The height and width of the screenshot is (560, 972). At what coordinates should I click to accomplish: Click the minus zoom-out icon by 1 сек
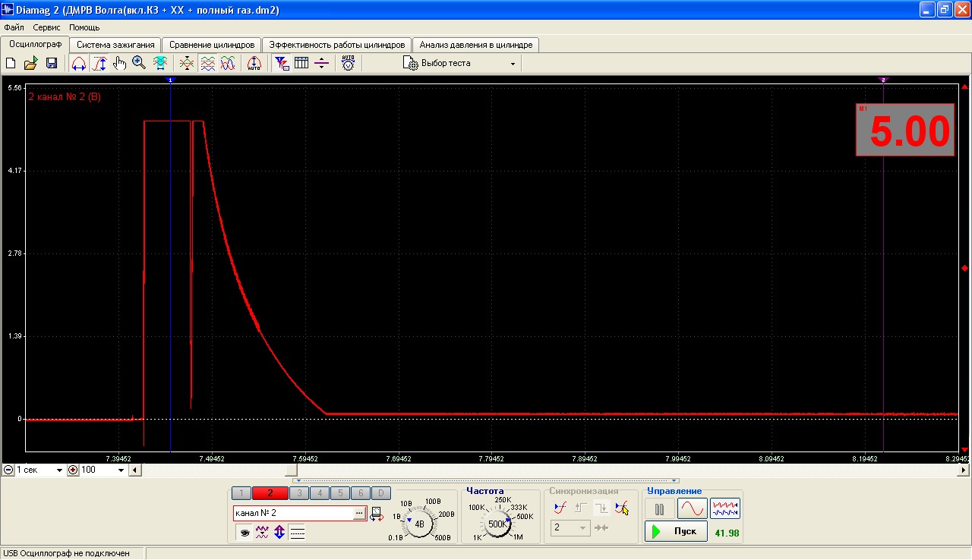pos(8,470)
